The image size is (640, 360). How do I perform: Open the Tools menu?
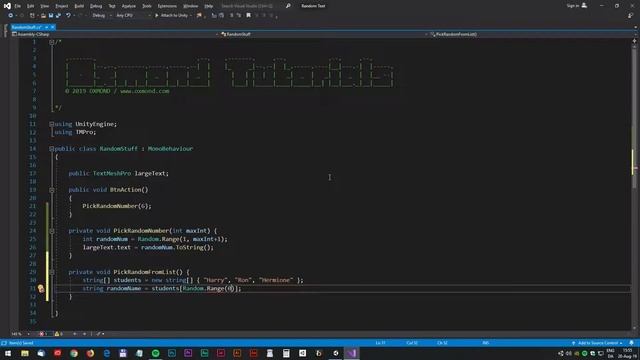pyautogui.click(x=147, y=6)
